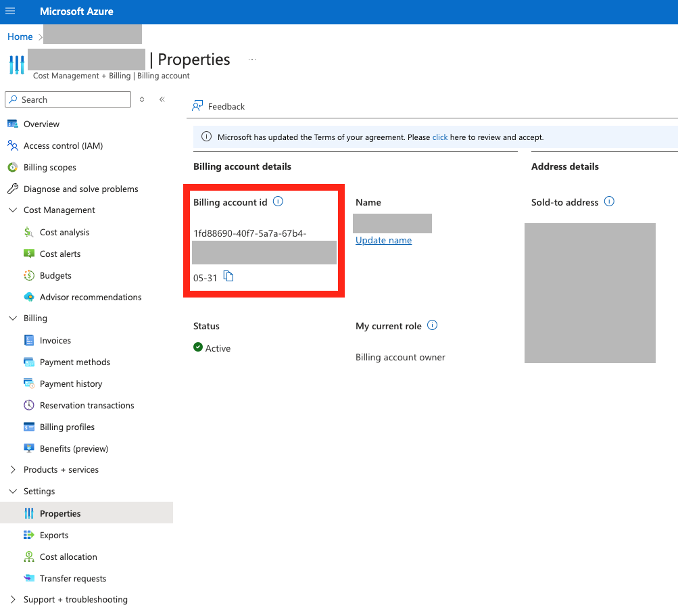The height and width of the screenshot is (616, 678).
Task: Click info icon next to My current role
Action: [433, 325]
